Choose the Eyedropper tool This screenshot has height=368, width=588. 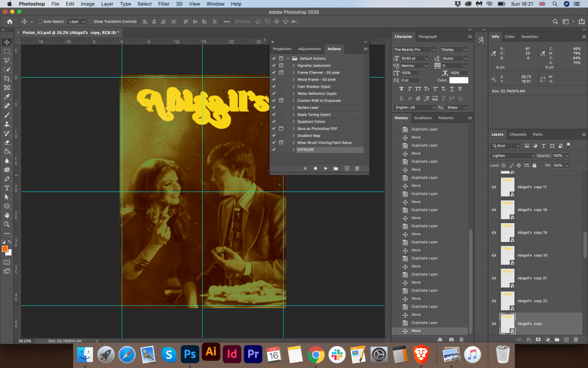7,97
